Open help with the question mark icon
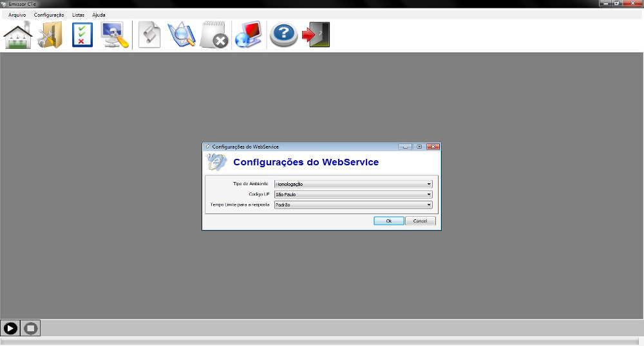 [x=283, y=35]
